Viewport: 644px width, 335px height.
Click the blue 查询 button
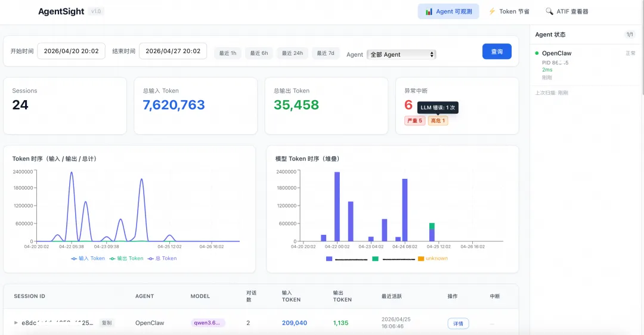pos(497,51)
